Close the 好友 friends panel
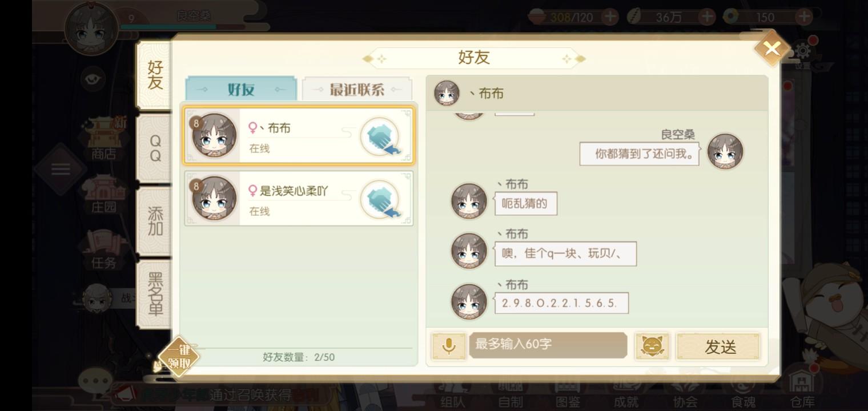This screenshot has width=868, height=411. (x=772, y=49)
